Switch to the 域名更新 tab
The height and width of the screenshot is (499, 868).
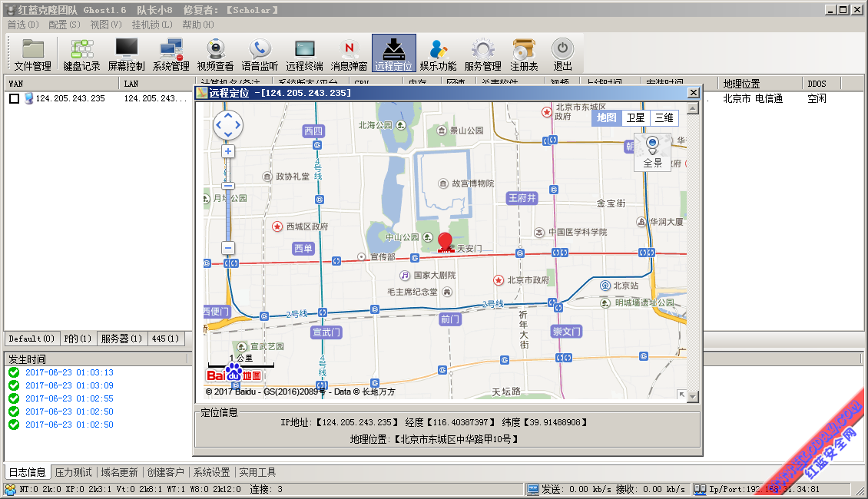click(120, 472)
